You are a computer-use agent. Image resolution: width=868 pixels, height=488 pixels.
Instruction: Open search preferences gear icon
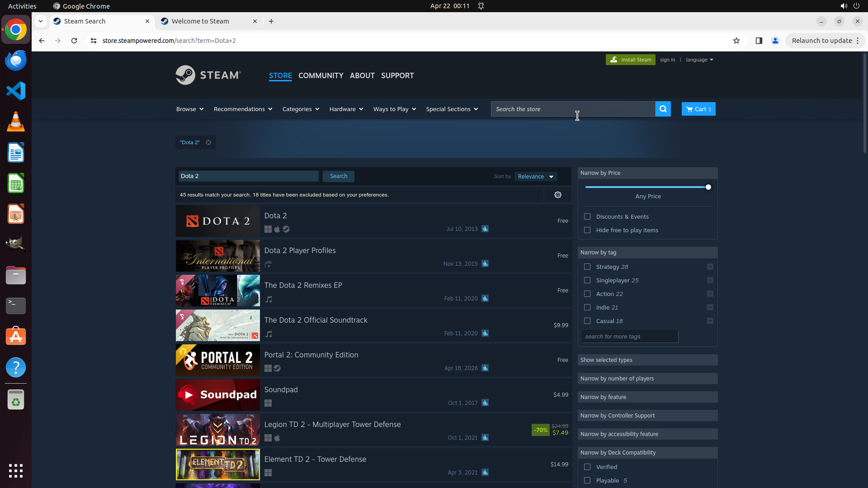click(557, 195)
